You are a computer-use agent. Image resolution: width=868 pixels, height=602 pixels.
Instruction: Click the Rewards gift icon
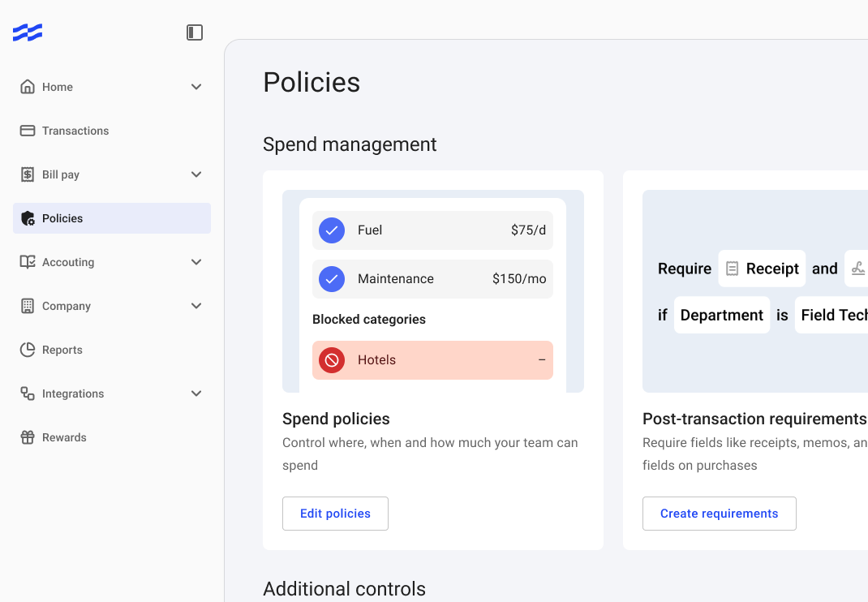[27, 437]
